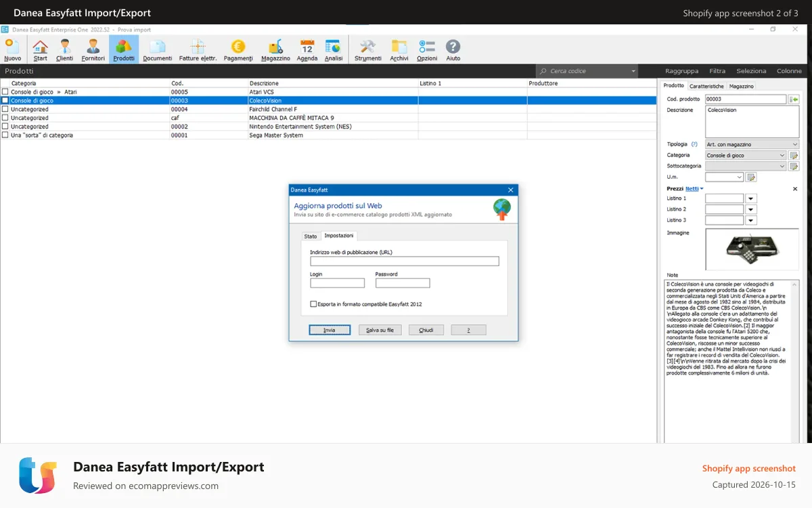
Task: Select the Prodotti toolbar icon
Action: click(x=124, y=50)
